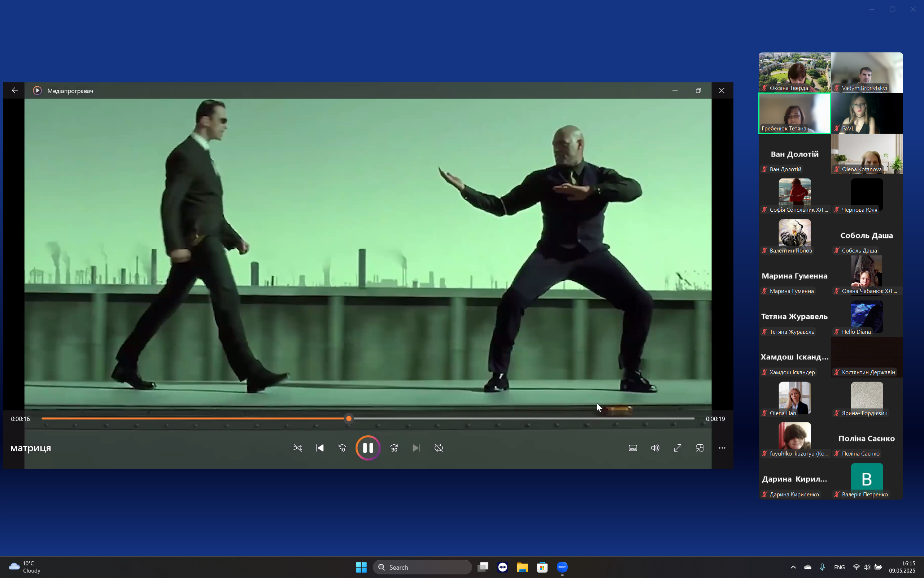
Task: Skip forward 30 seconds
Action: pos(394,448)
